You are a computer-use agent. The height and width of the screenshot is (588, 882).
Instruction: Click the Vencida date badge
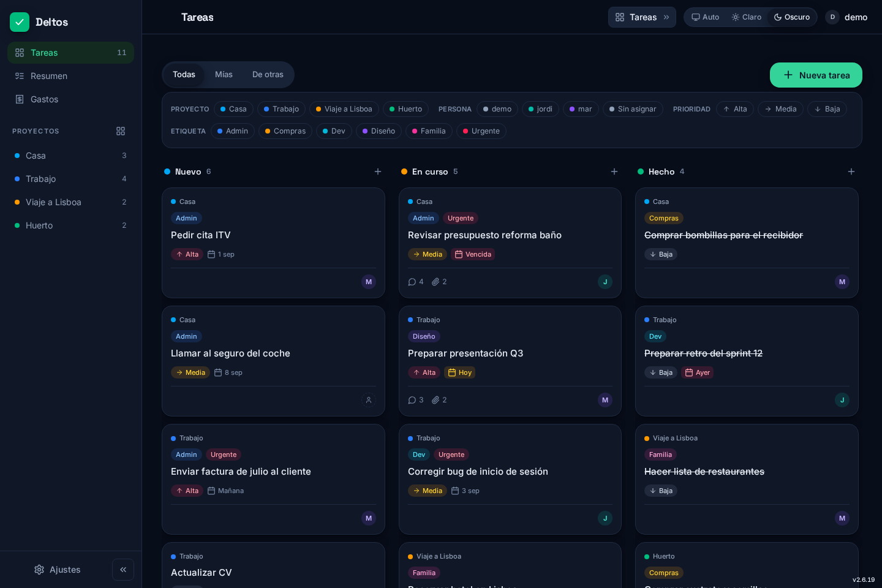pyautogui.click(x=473, y=254)
